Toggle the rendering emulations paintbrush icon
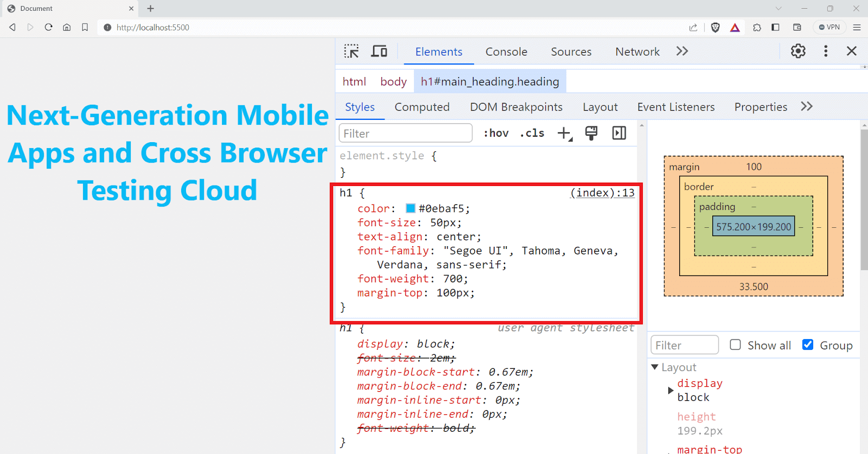The image size is (868, 454). pos(591,133)
